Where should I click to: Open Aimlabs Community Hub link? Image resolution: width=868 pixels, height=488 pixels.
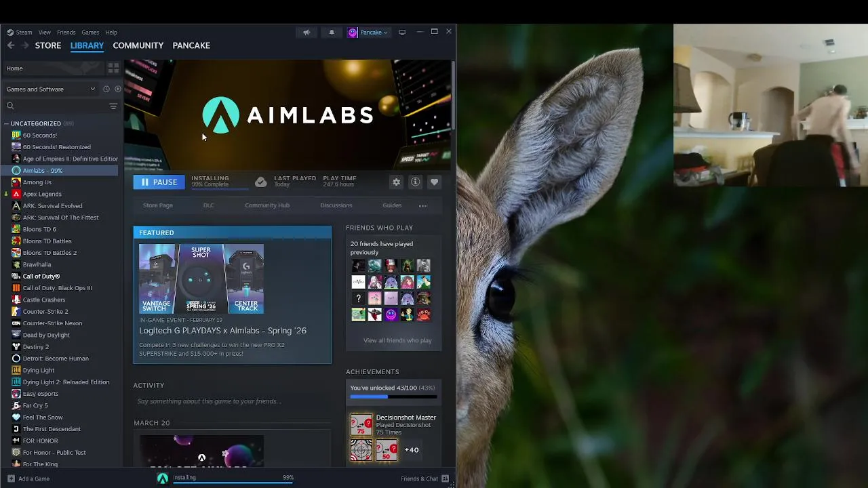click(x=267, y=205)
